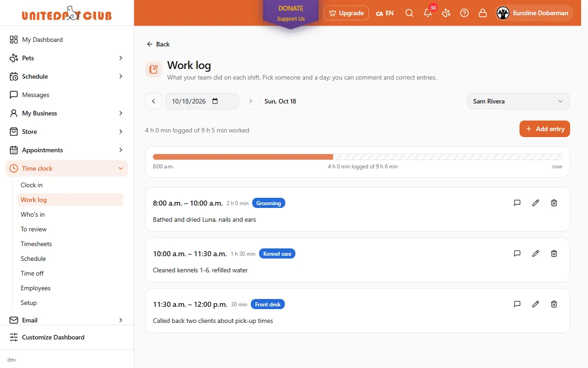This screenshot has width=588, height=368.
Task: Edit the Kennel care entry
Action: click(x=536, y=253)
